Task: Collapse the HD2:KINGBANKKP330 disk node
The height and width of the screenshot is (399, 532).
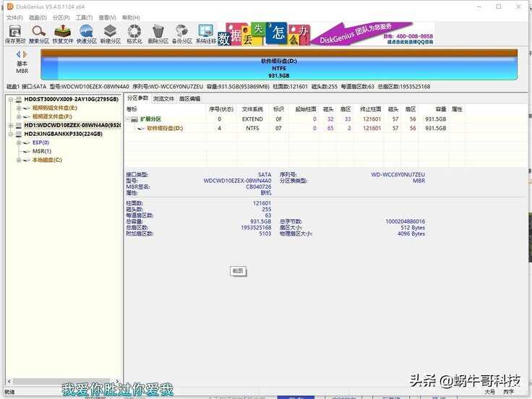Action: pyautogui.click(x=11, y=134)
